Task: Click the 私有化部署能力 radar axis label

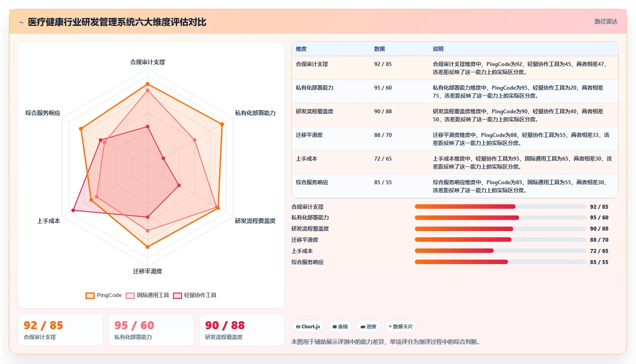Action: click(256, 113)
